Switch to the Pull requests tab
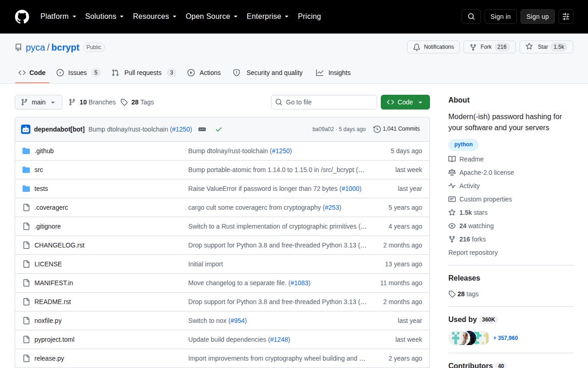 tap(144, 73)
